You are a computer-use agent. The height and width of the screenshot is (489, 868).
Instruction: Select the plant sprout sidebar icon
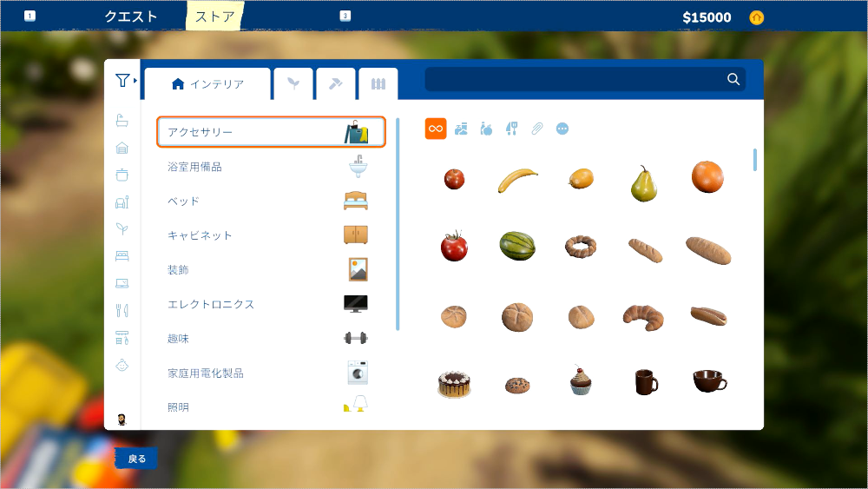(x=122, y=228)
